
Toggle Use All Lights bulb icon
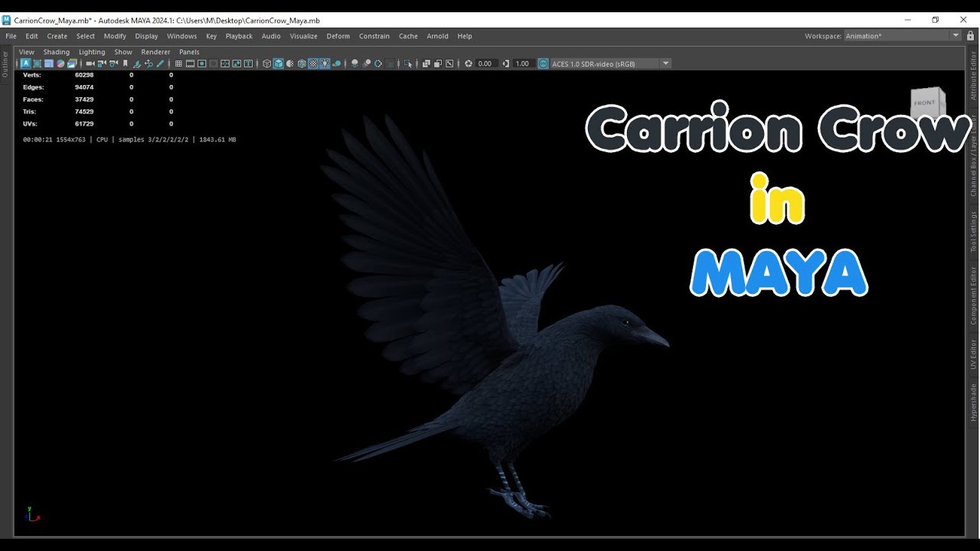[325, 64]
